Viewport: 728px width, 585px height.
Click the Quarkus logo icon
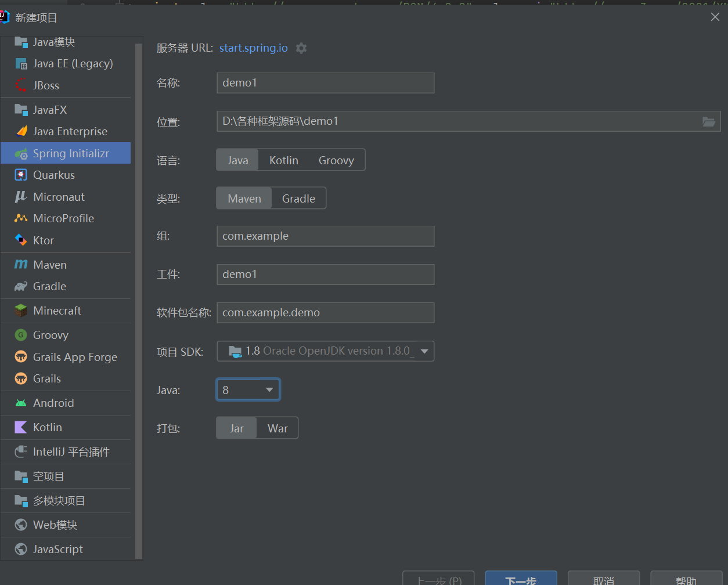(x=21, y=175)
